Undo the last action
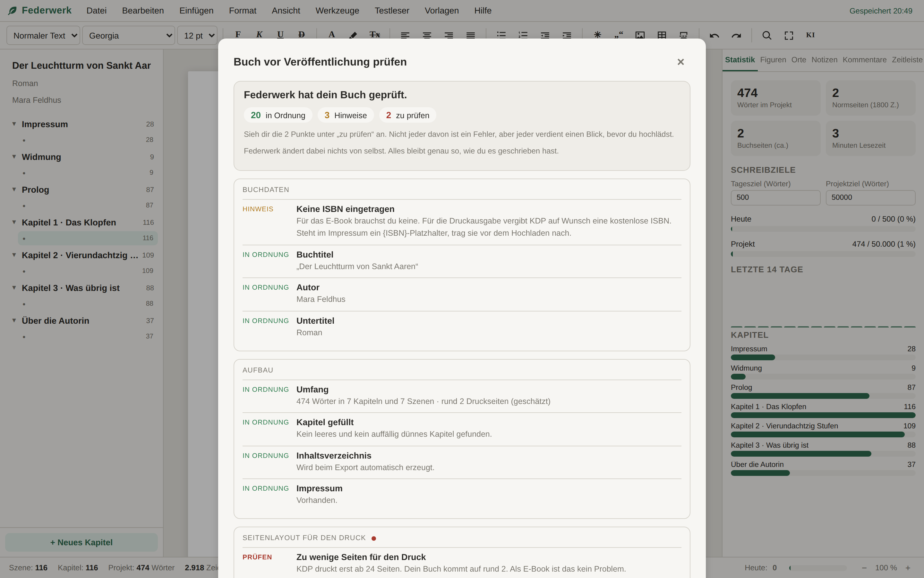The image size is (924, 578). pos(714,36)
